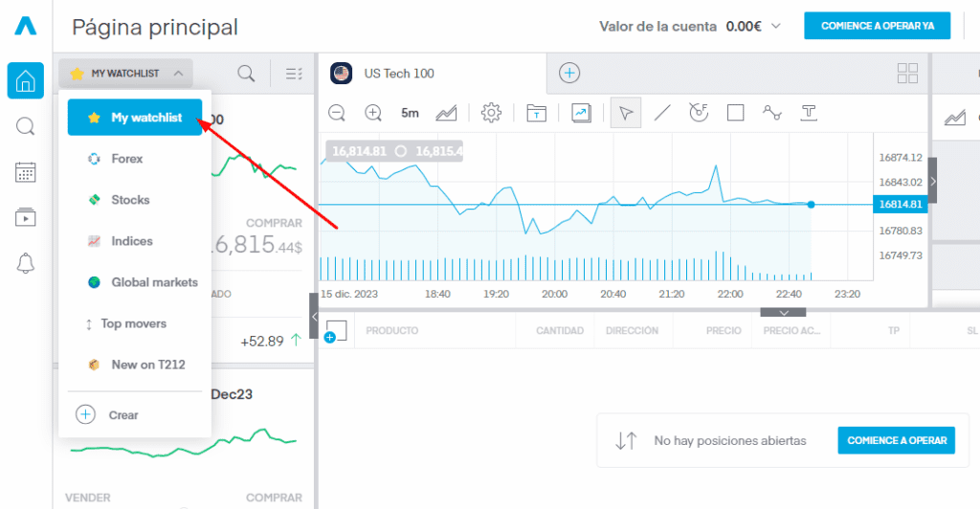Select the rectangle shape tool
The width and height of the screenshot is (980, 509).
(736, 113)
